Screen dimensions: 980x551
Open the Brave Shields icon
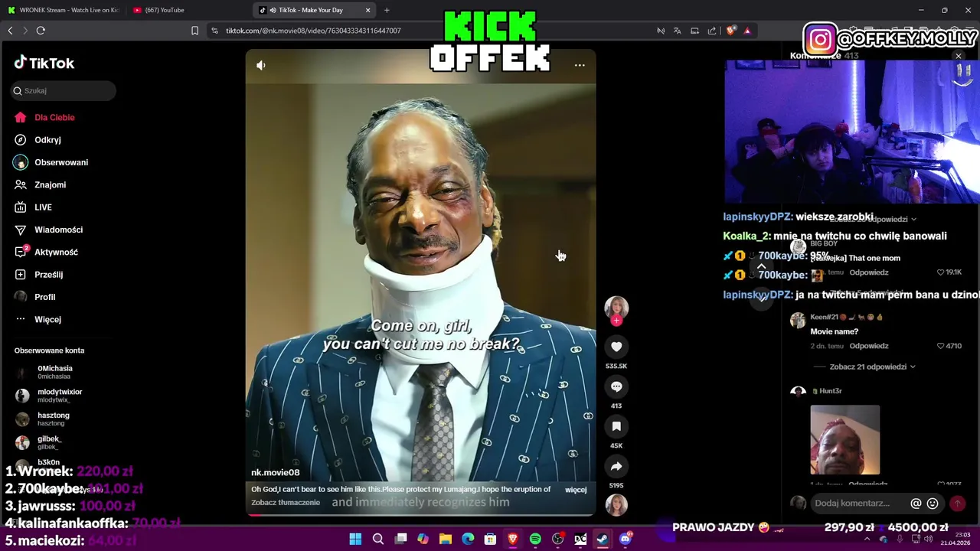tap(730, 31)
